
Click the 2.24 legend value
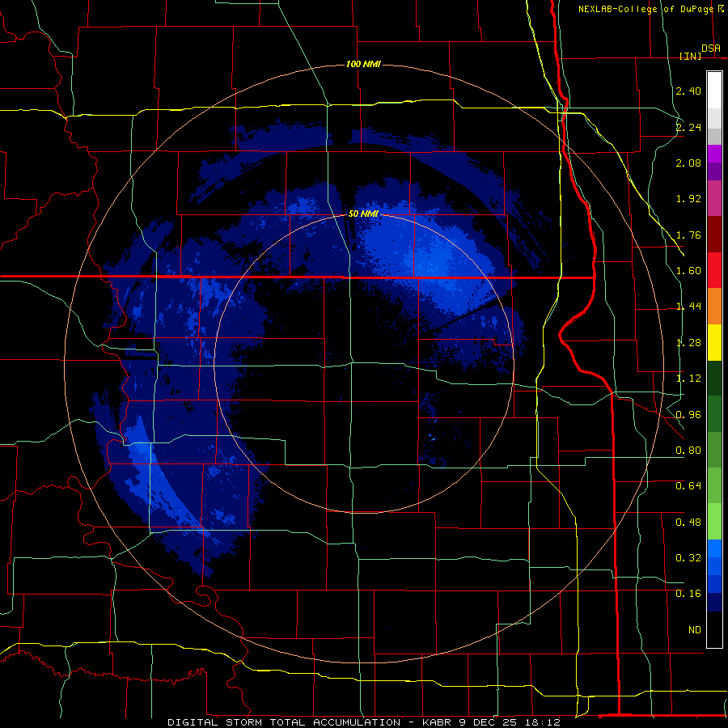click(x=688, y=127)
